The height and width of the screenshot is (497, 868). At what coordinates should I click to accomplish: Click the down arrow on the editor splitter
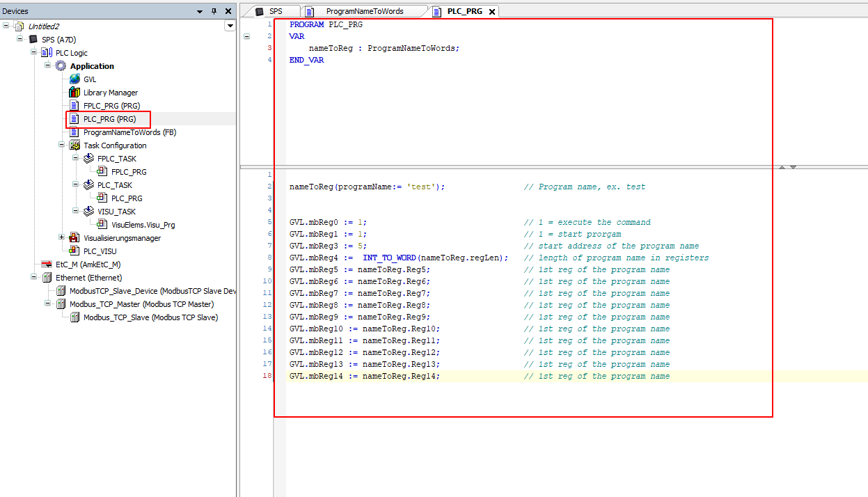(793, 167)
